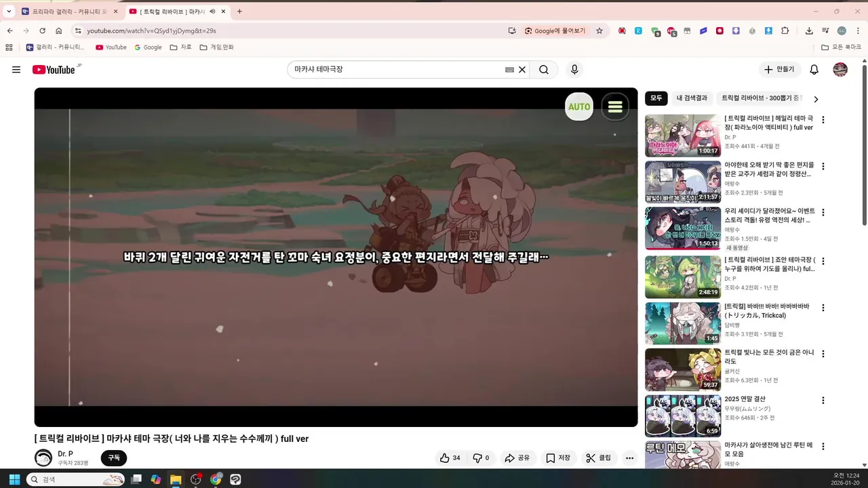Open Windows Start menu
Viewport: 868px width, 488px height.
coord(14,479)
